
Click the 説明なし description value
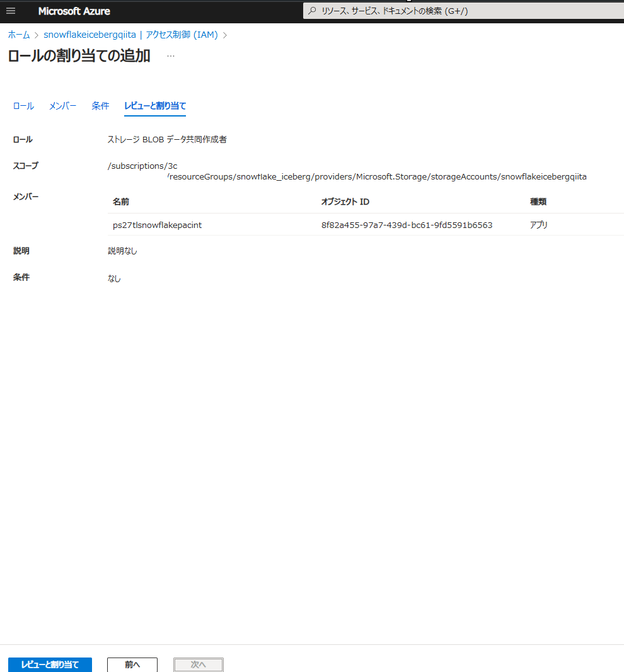[122, 251]
